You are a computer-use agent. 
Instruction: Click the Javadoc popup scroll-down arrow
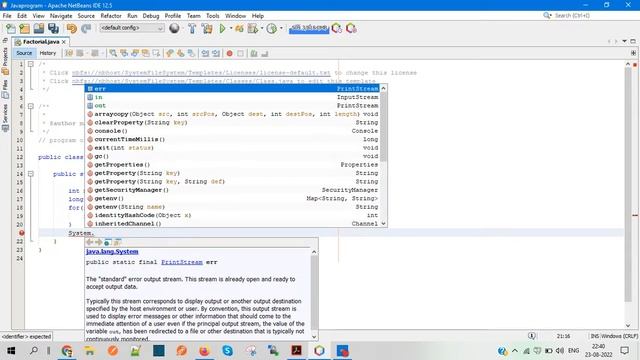click(314, 337)
